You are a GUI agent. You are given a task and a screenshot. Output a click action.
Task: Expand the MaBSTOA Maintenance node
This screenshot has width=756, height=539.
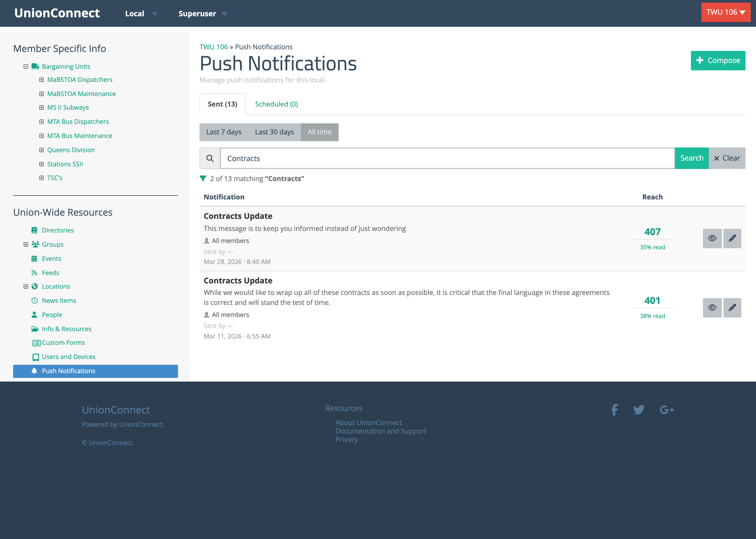pos(41,94)
